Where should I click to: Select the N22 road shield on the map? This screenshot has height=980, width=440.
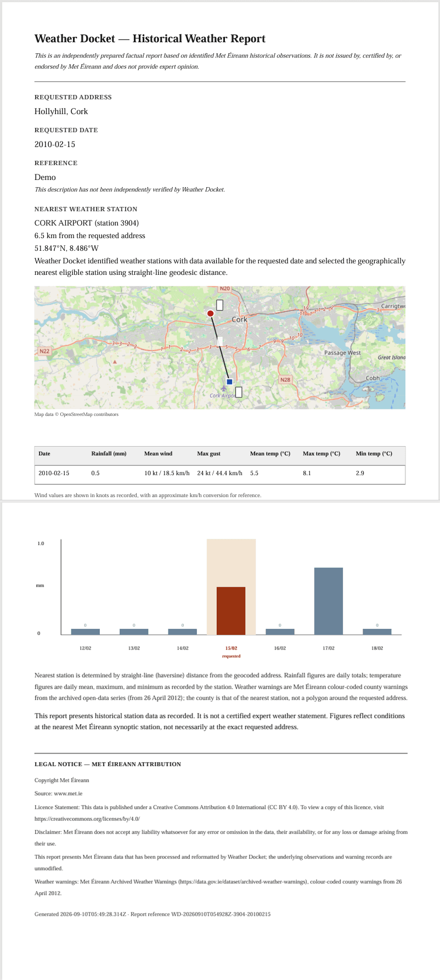(x=44, y=351)
